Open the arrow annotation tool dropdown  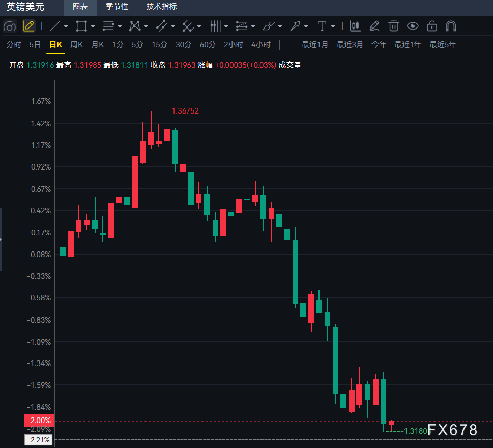pyautogui.click(x=306, y=26)
